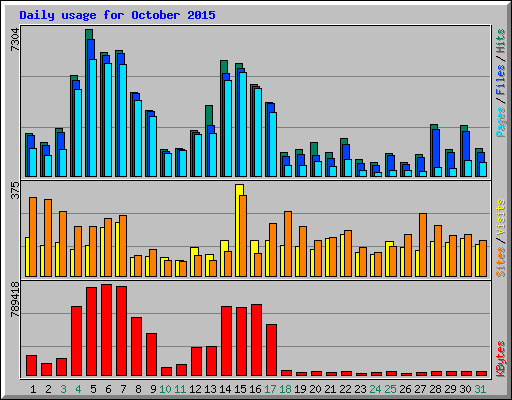Select green weekend day 25 label
The image size is (512, 400).
(x=390, y=389)
